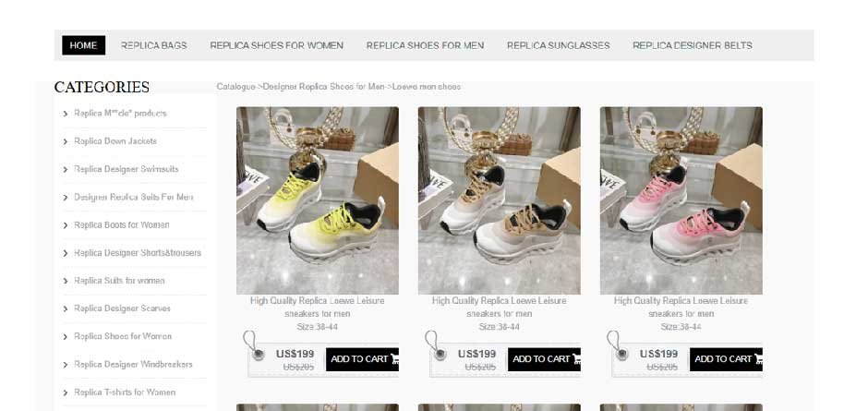Expand the Replica Boots for Women chevron
This screenshot has width=868, height=411.
(66, 225)
